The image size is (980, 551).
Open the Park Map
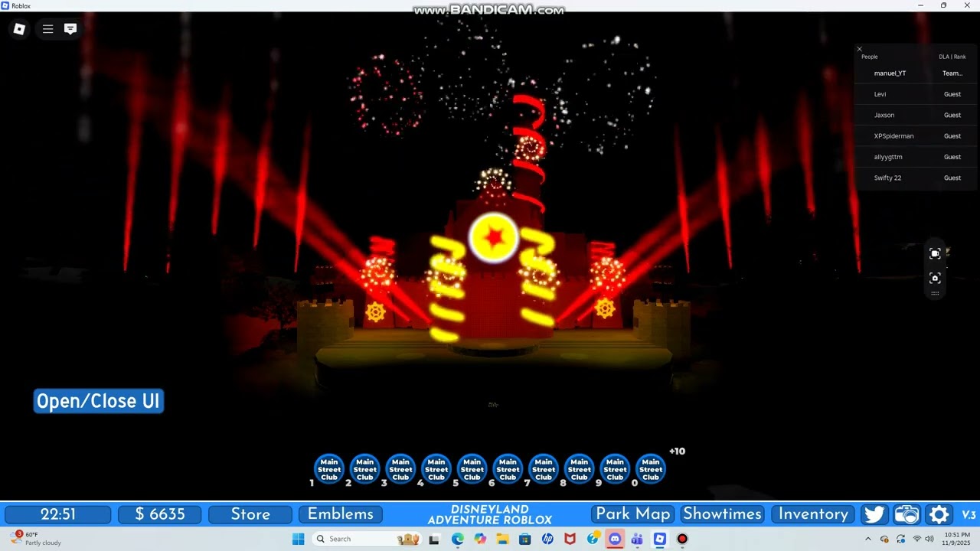point(633,514)
